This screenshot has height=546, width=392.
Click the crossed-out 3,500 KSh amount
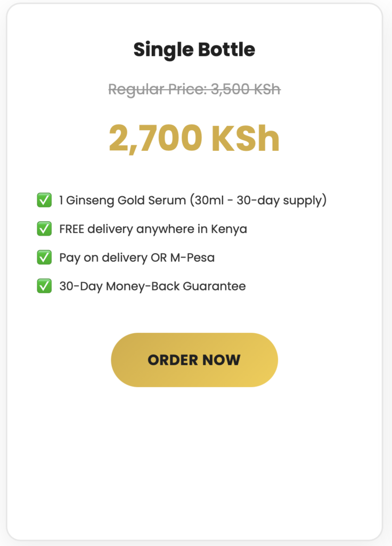[x=246, y=89]
